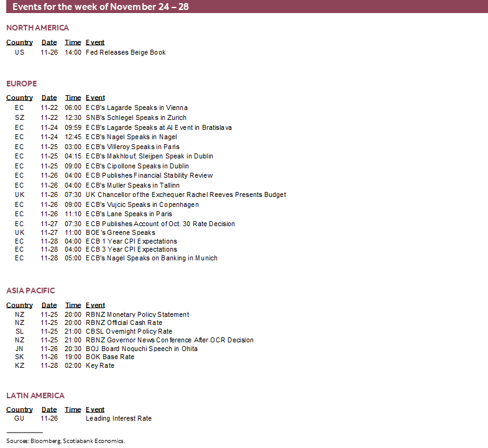The width and height of the screenshot is (488, 448).
Task: Click 'ECB Publishes Financial Stability Review'
Action: tap(149, 175)
